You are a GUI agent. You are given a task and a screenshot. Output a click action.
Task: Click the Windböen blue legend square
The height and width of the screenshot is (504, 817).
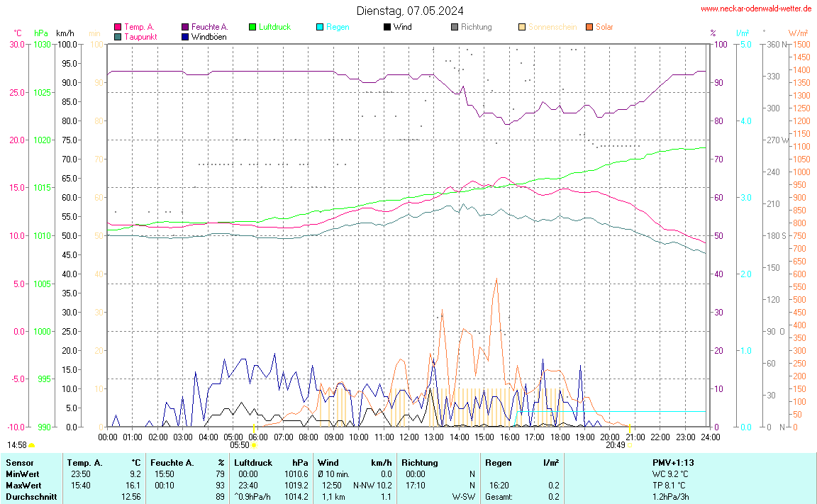pos(185,36)
